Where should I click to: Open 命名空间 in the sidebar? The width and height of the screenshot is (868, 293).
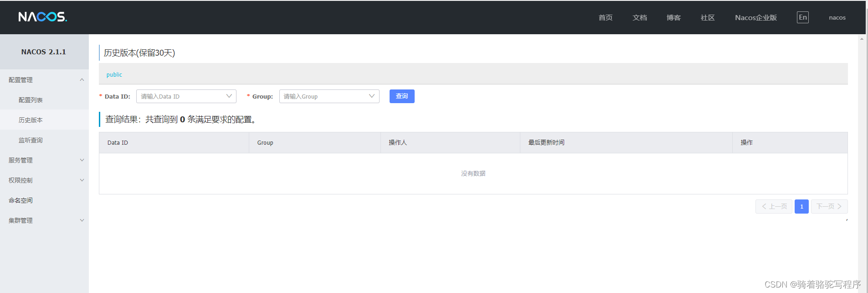click(x=21, y=200)
